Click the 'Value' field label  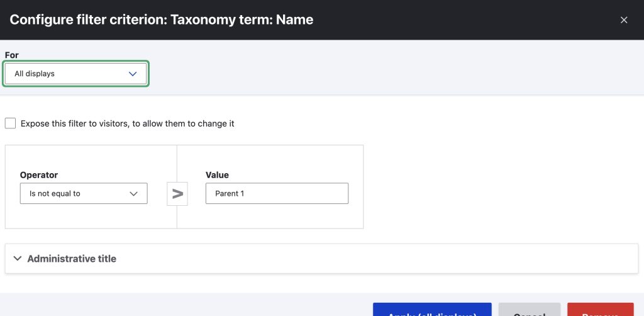[217, 175]
